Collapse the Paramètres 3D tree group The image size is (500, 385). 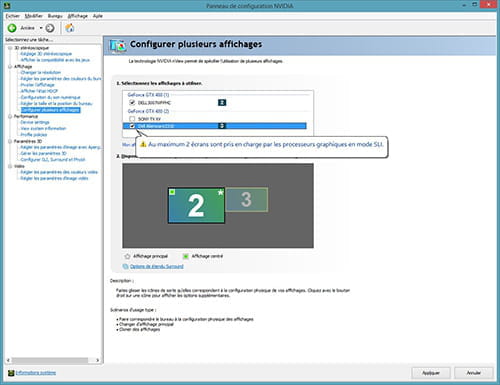tap(10, 141)
